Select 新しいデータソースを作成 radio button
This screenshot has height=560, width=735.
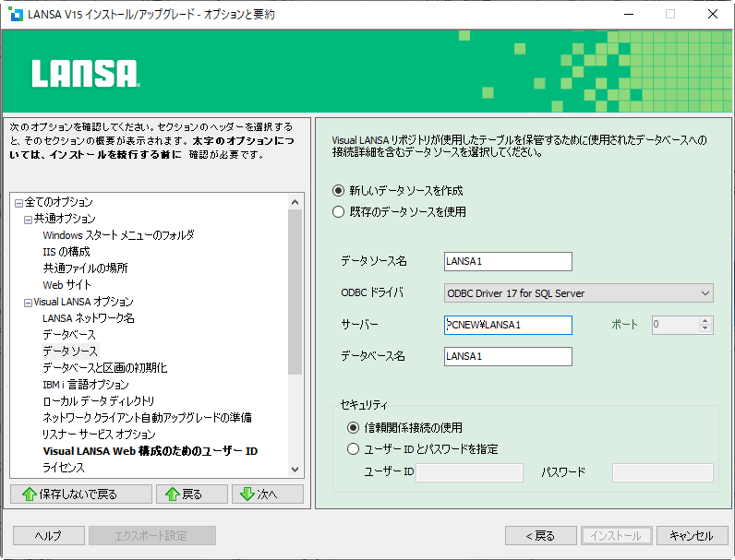[x=338, y=191]
